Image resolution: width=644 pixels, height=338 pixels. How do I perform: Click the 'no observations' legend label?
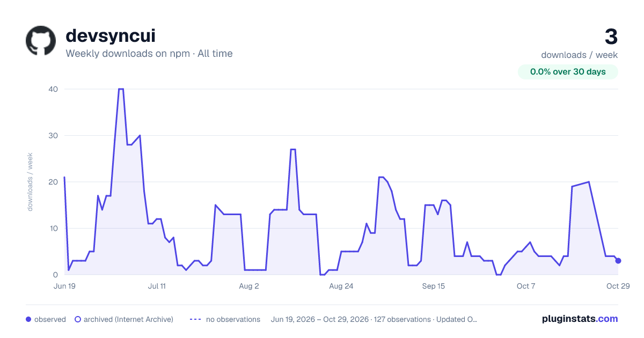coord(233,319)
